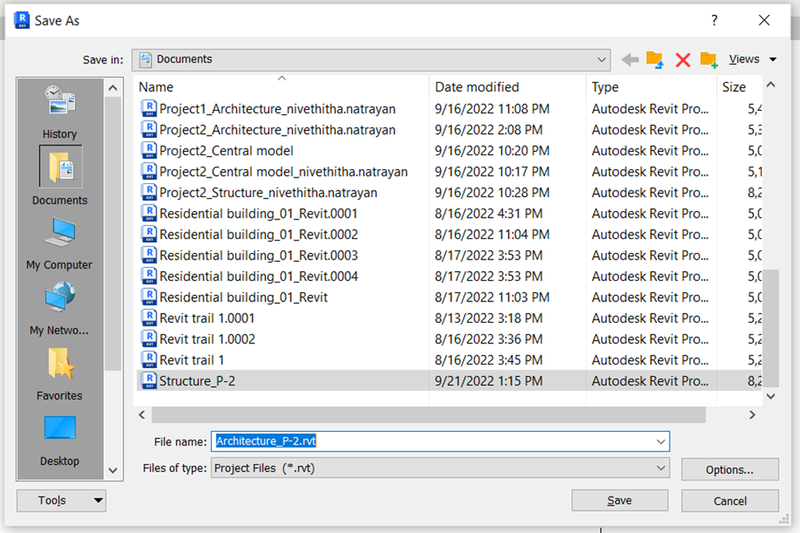Click file list scroll down arrow

click(x=771, y=396)
